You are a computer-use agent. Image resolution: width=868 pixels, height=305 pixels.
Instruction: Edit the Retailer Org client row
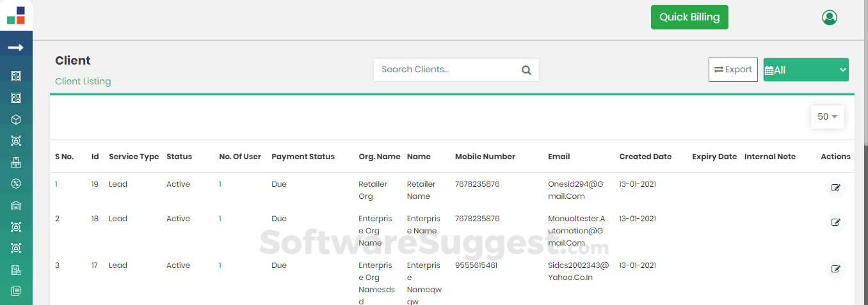(835, 188)
